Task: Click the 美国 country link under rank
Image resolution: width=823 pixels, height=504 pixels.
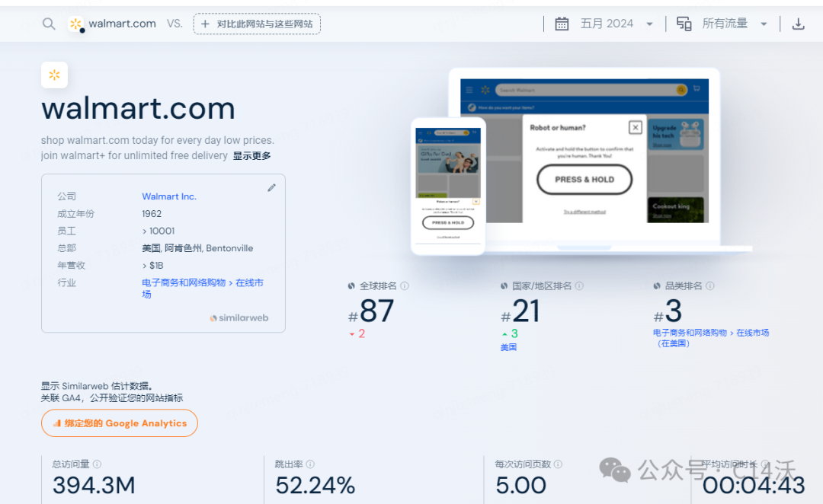Action: [x=508, y=347]
